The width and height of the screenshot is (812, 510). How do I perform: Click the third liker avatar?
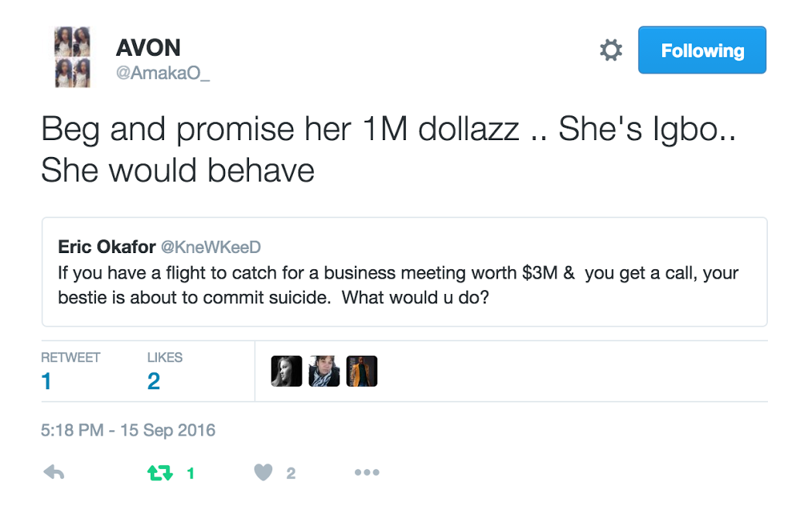[361, 371]
